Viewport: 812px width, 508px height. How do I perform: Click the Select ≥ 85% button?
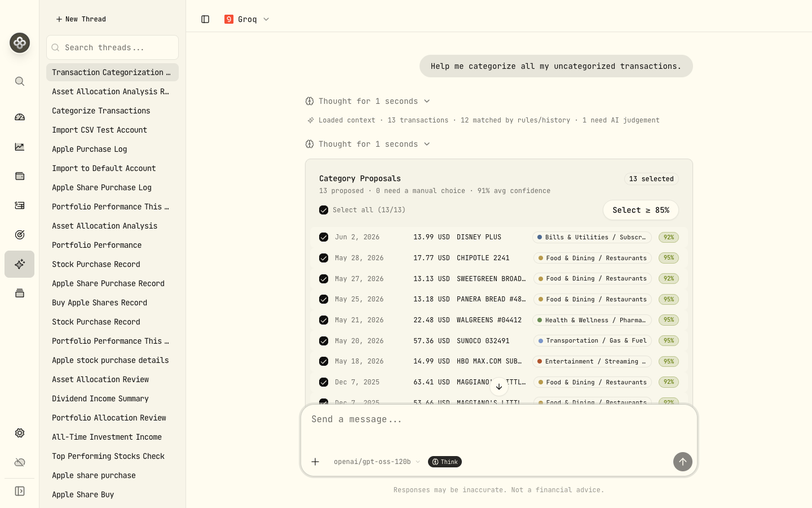(x=641, y=210)
